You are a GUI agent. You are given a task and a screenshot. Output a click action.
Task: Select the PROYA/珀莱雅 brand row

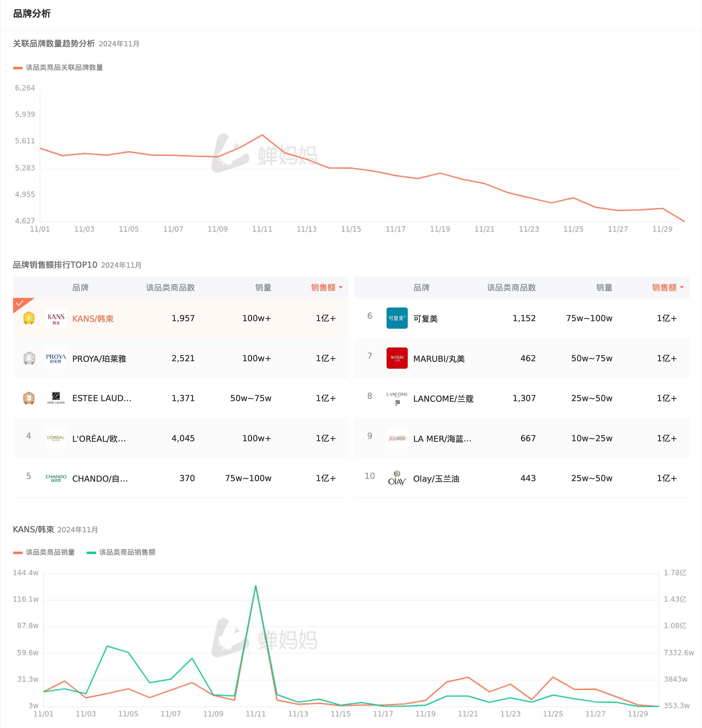pyautogui.click(x=99, y=359)
